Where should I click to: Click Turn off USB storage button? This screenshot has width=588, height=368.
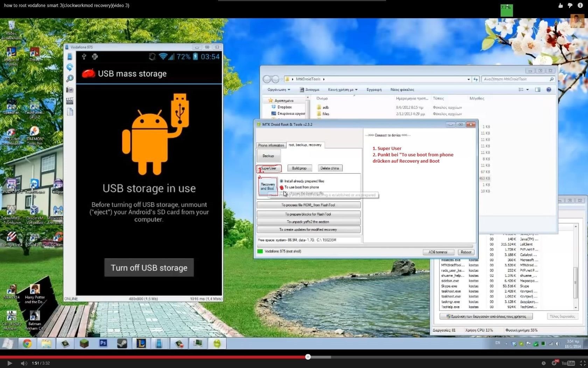149,268
